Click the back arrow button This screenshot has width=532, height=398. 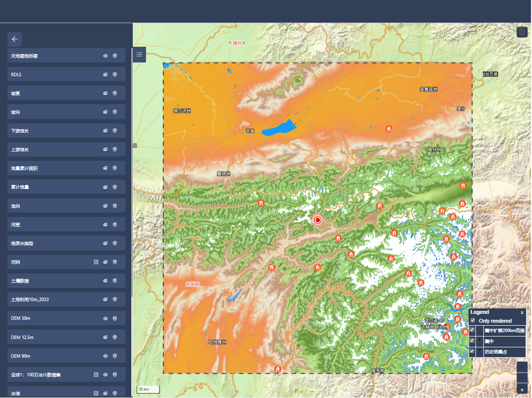[15, 39]
